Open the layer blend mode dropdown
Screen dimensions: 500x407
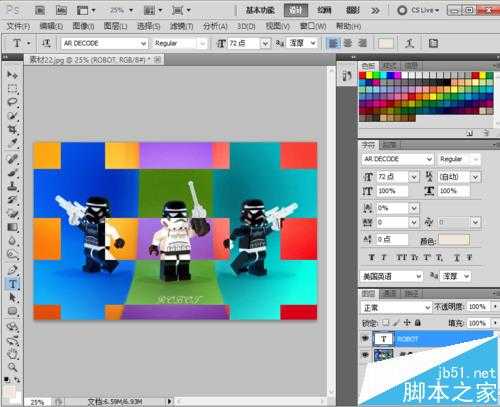(x=428, y=307)
